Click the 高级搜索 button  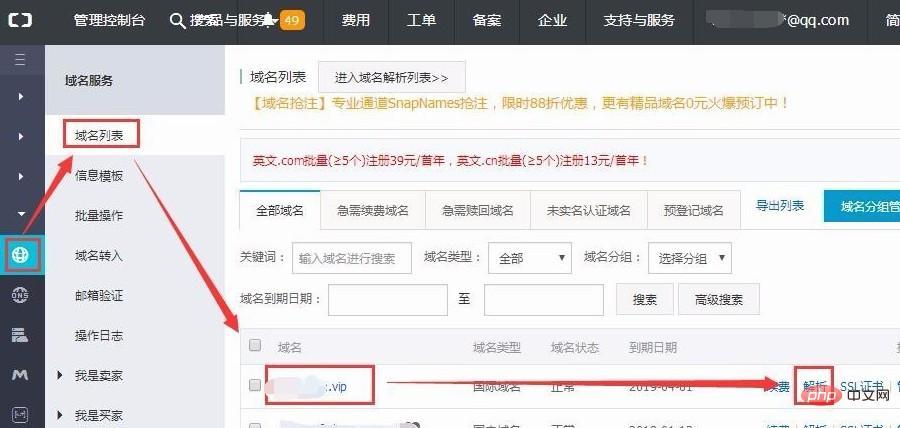(719, 299)
